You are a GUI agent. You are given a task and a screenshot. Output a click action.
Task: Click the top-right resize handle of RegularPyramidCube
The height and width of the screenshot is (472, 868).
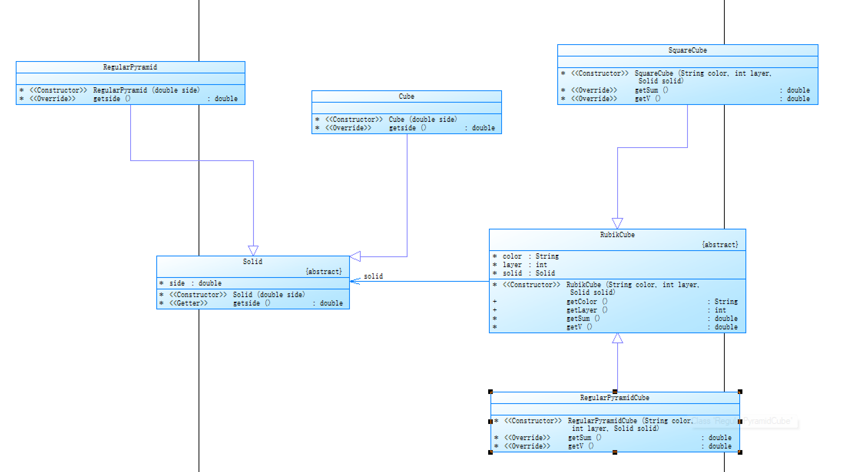(740, 392)
